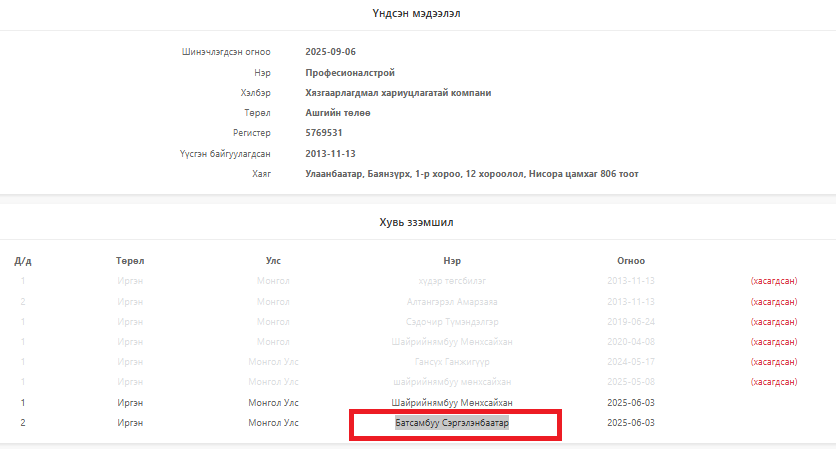Click '(хасагдсан)' status in 'Алтангэрэл Амарзаяа' row
This screenshot has width=836, height=449.
(x=774, y=302)
